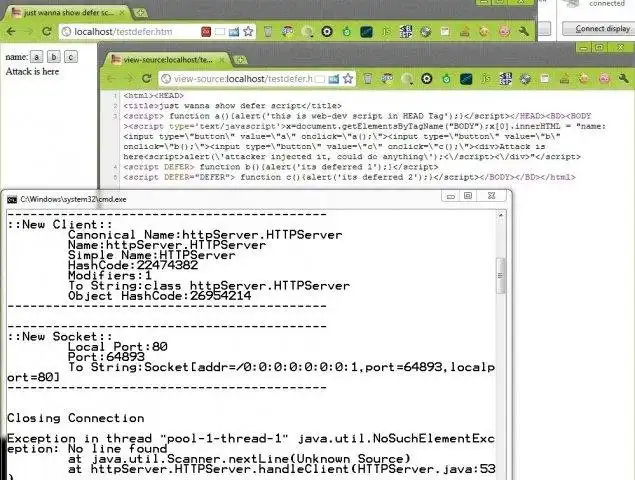Click 'Local Port:80' in the console
The width and height of the screenshot is (635, 480).
coord(117,347)
